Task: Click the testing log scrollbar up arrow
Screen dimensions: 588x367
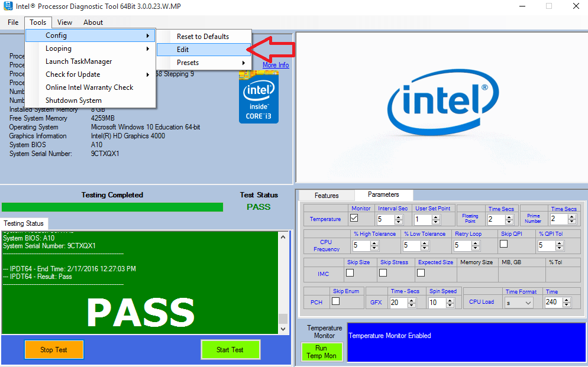Action: 283,237
